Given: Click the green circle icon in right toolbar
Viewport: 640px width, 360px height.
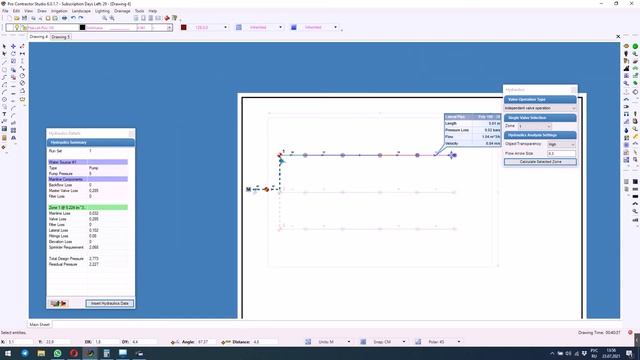Looking at the screenshot, I should click(636, 46).
